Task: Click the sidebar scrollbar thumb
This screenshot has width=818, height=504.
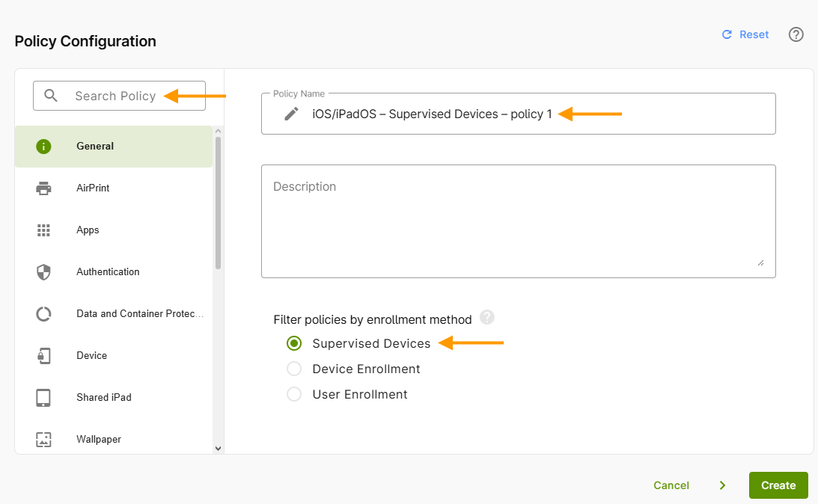Action: (218, 203)
